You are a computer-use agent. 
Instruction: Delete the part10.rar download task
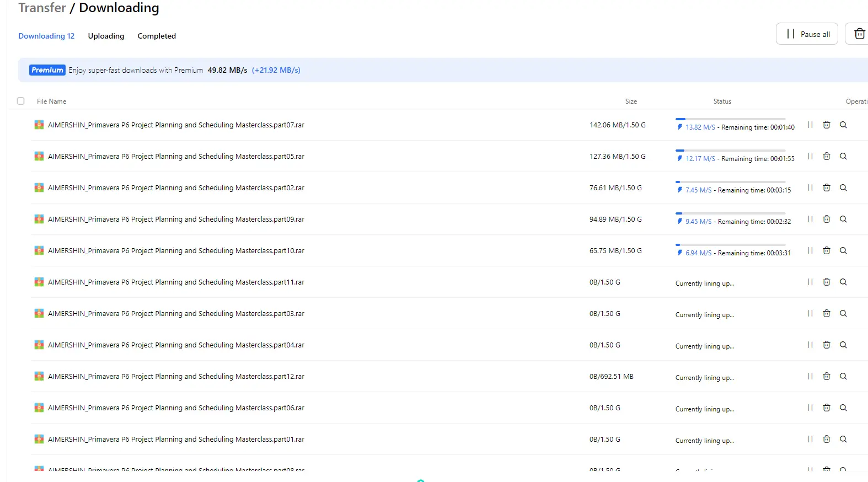click(x=827, y=250)
